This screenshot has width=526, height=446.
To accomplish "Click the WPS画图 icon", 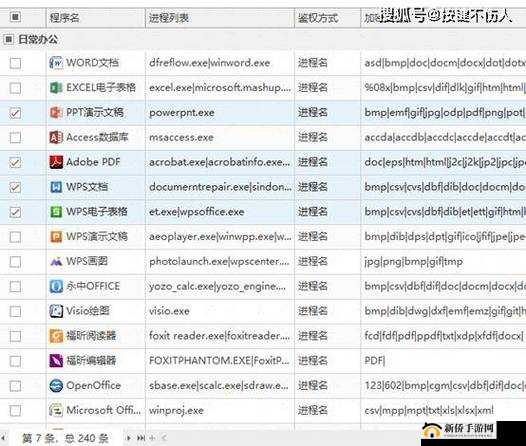I will tap(56, 261).
